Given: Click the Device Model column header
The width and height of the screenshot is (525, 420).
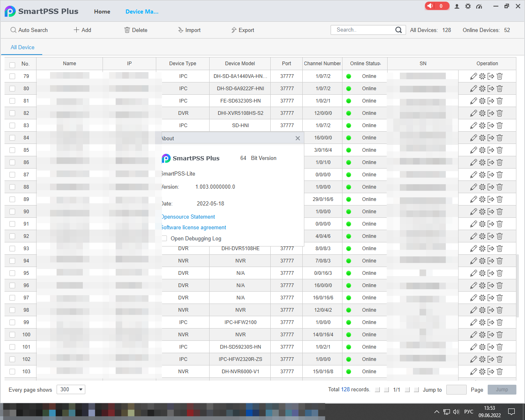Looking at the screenshot, I should pyautogui.click(x=240, y=64).
